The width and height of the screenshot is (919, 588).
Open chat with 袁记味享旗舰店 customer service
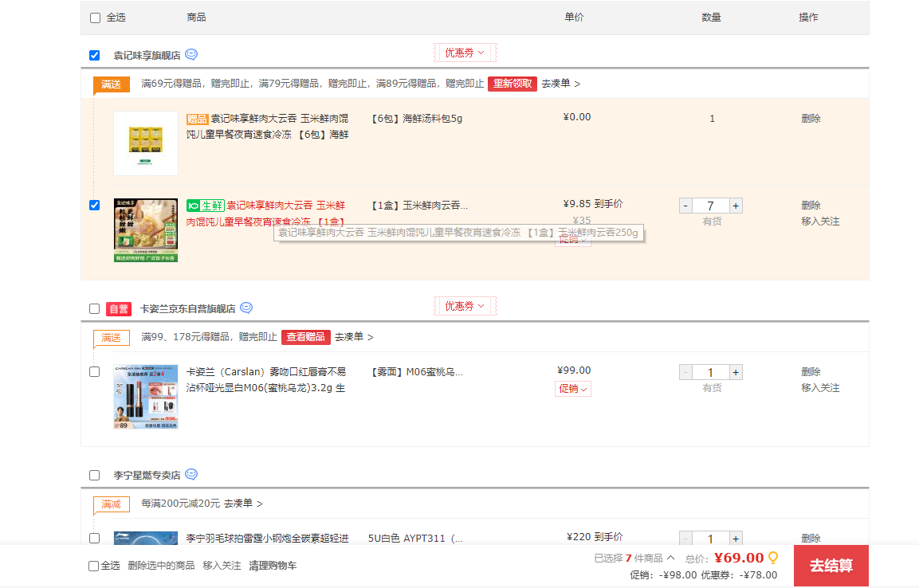pos(191,54)
